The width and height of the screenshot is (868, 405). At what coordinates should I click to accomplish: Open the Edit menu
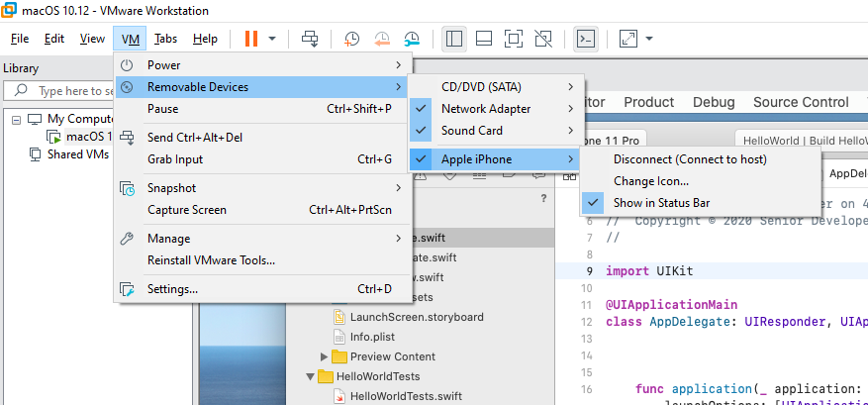click(x=54, y=39)
